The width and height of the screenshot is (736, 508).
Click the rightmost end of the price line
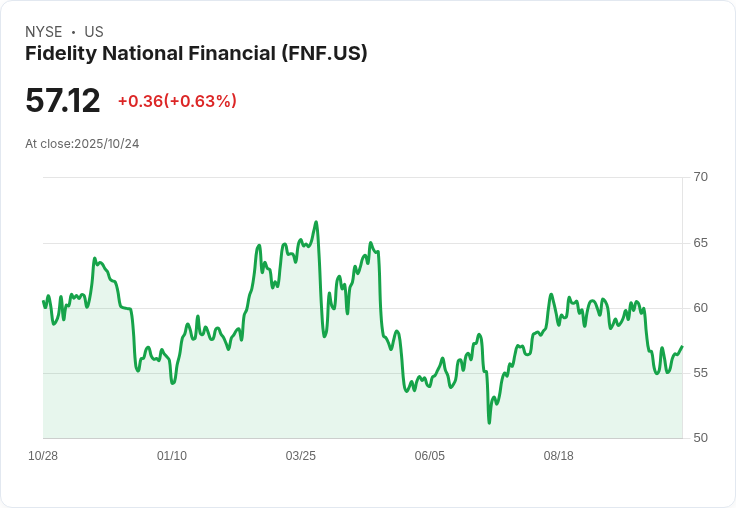coord(682,346)
